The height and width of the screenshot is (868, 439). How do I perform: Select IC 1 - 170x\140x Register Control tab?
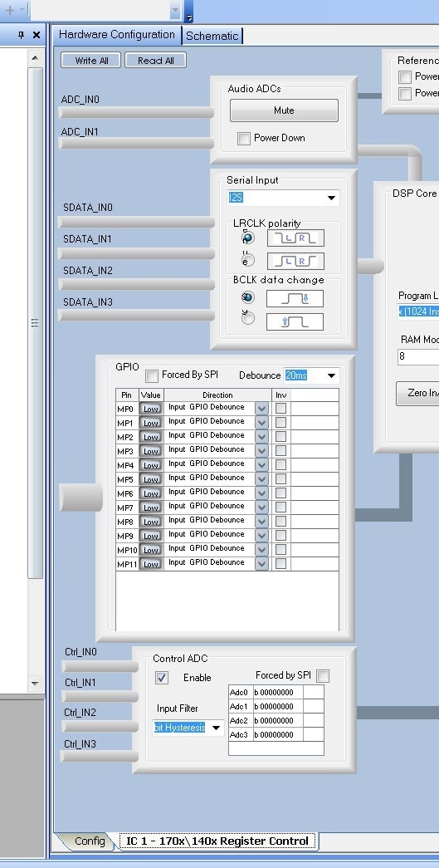pyautogui.click(x=218, y=841)
